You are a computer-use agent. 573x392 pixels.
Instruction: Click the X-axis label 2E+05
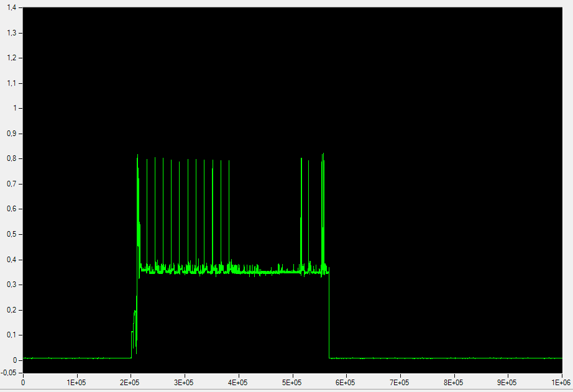pos(130,383)
